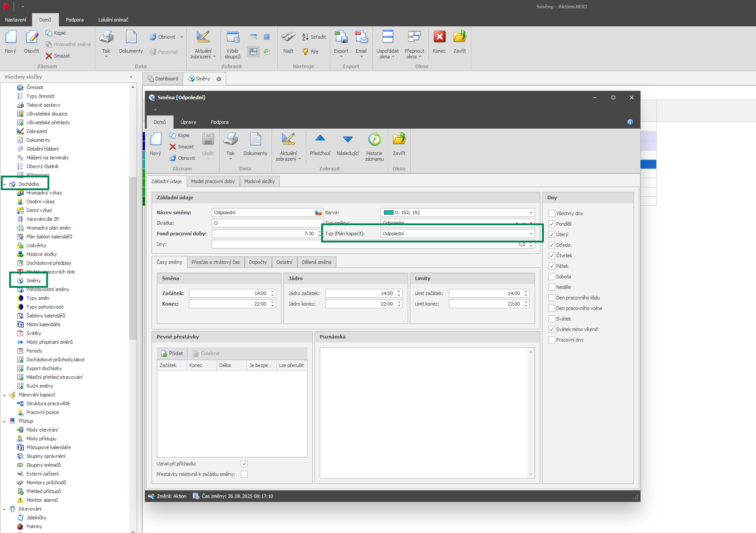
Task: Open the Přesčas a ztrátový čas tab
Action: click(215, 262)
